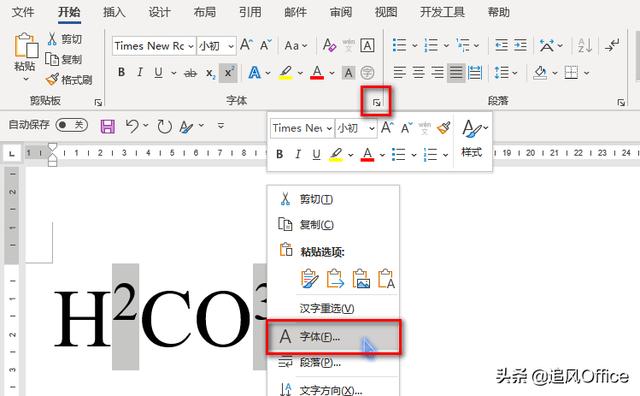Redo the last action
This screenshot has height=396, width=640.
(164, 126)
